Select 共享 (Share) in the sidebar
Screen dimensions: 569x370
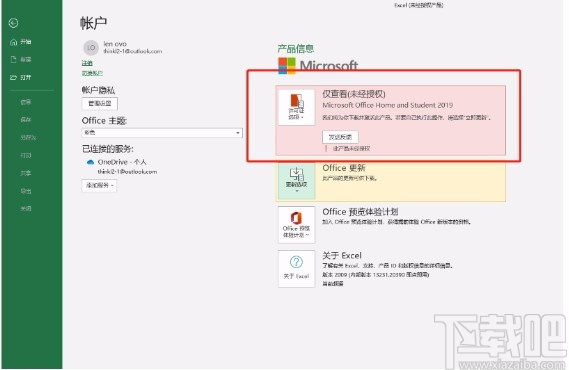pos(26,173)
